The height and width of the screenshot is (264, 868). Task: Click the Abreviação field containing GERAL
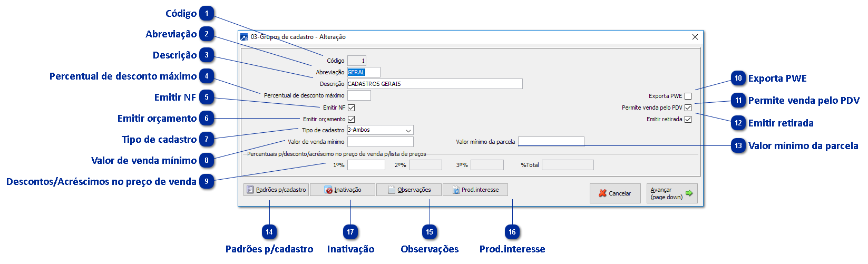click(x=364, y=72)
